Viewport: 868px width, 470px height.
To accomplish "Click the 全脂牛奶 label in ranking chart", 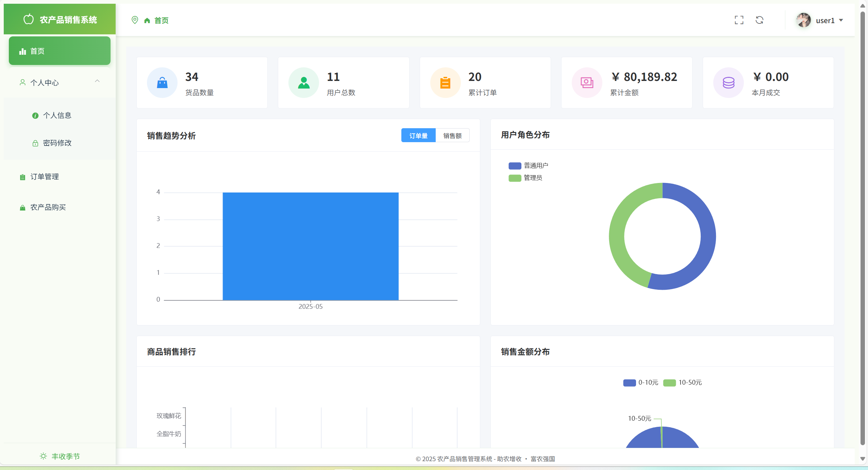I will tap(169, 434).
